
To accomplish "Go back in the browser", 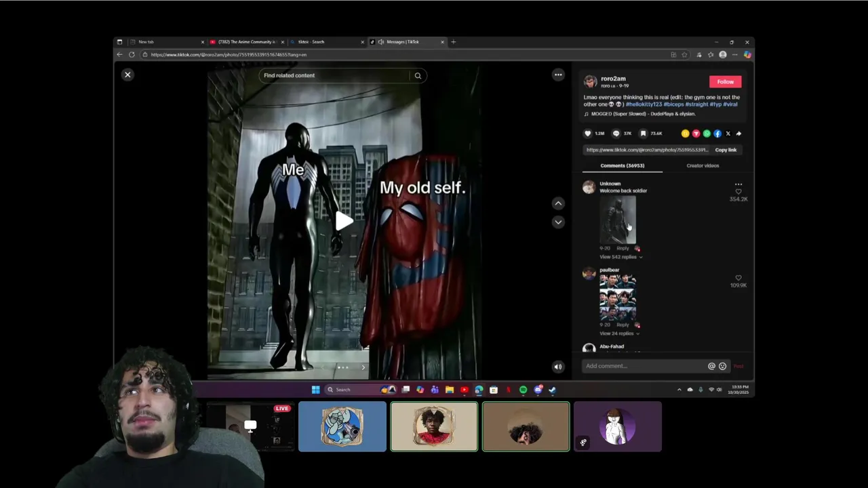I will 120,55.
